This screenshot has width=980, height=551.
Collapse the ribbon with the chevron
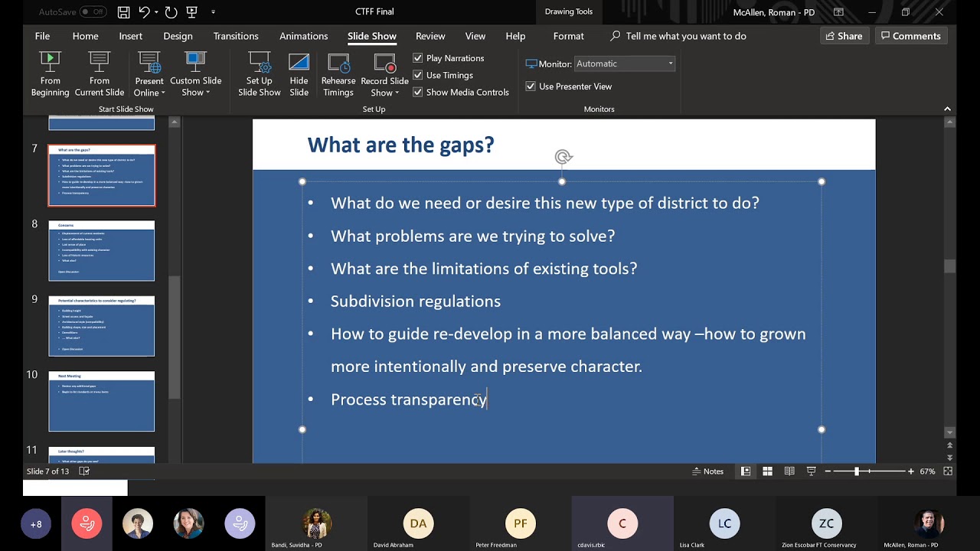pos(947,109)
